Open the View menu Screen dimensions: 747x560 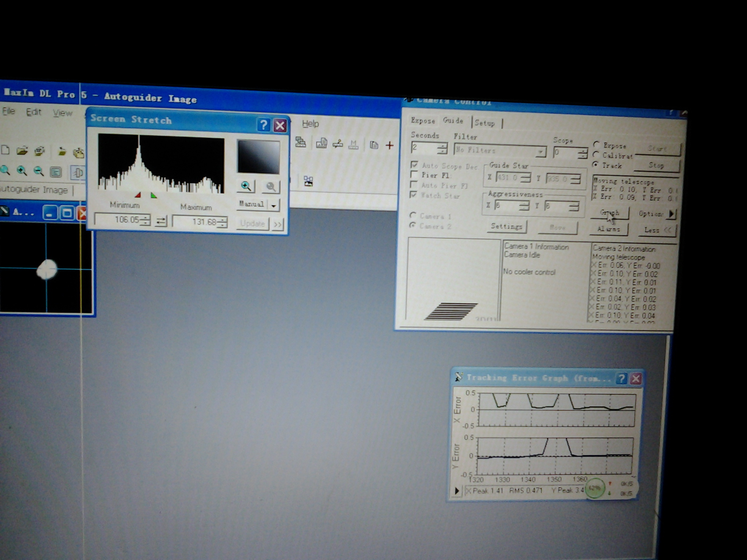click(x=62, y=113)
